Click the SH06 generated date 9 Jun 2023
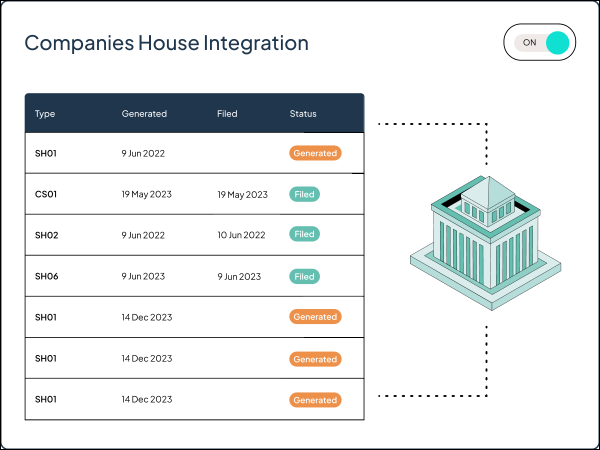Image resolution: width=600 pixels, height=450 pixels. point(143,276)
